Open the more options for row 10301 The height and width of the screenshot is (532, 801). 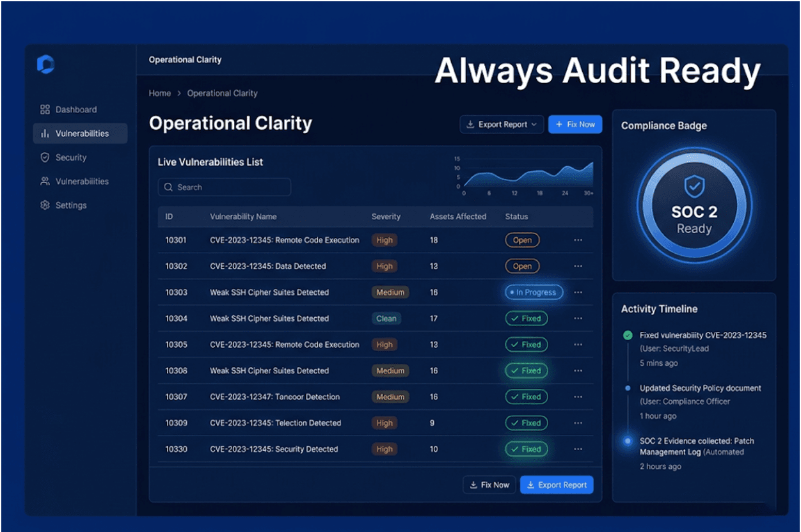[x=578, y=240]
